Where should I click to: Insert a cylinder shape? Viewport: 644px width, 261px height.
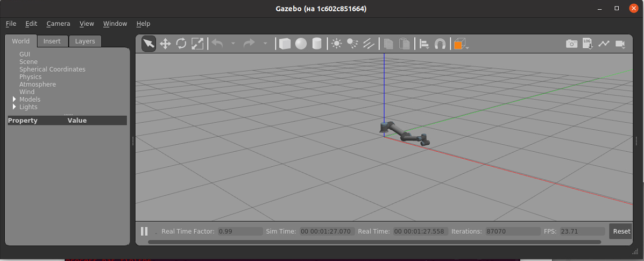click(x=317, y=44)
